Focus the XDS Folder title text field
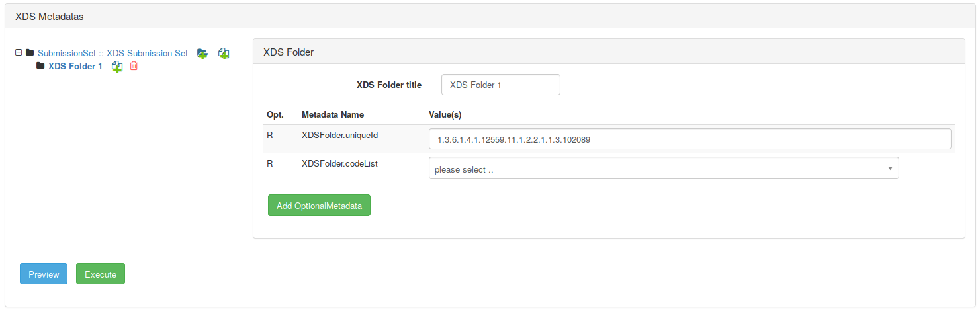The width and height of the screenshot is (980, 312). pyautogui.click(x=500, y=85)
